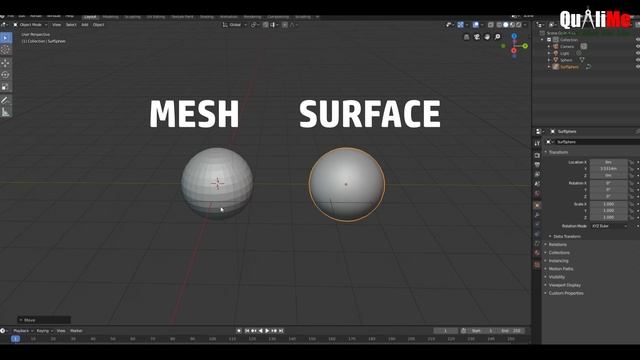
Task: Open the Output properties tab icon
Action: [537, 165]
